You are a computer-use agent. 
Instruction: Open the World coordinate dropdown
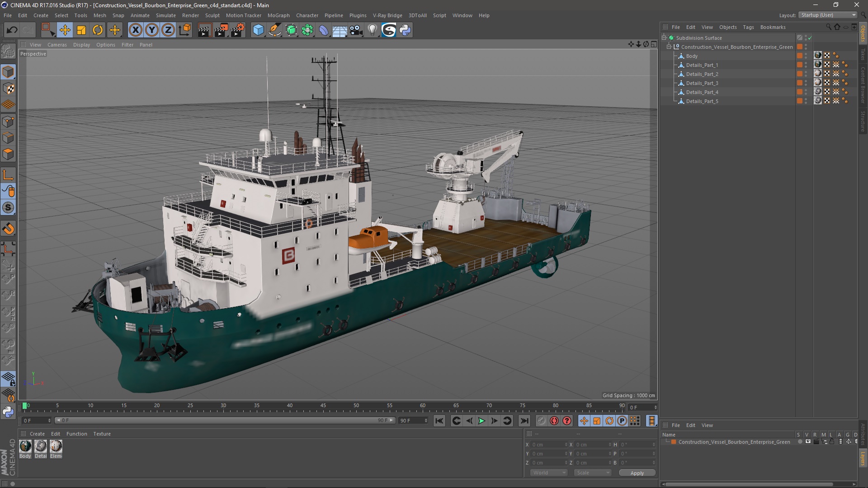[x=549, y=473]
